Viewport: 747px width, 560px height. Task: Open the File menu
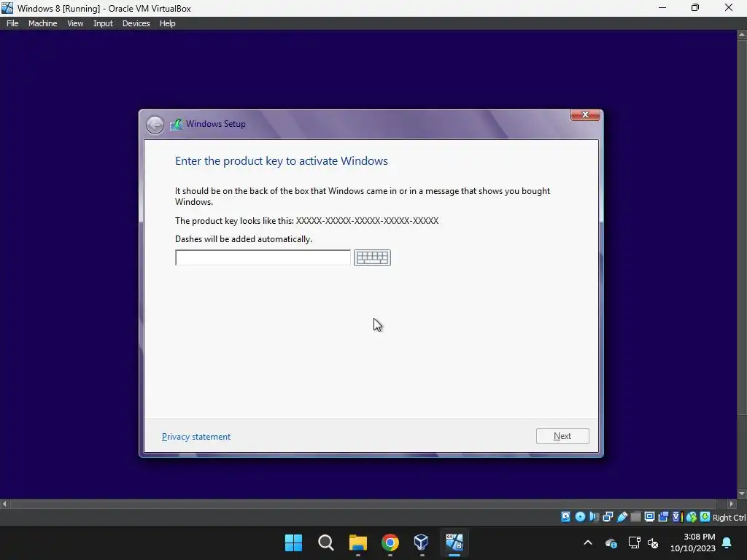pos(12,23)
